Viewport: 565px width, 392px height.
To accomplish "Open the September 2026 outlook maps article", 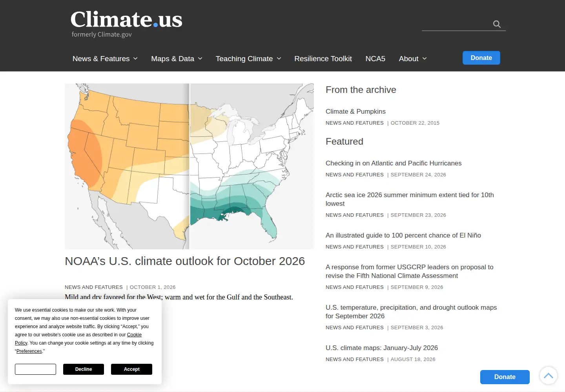I will 411,312.
